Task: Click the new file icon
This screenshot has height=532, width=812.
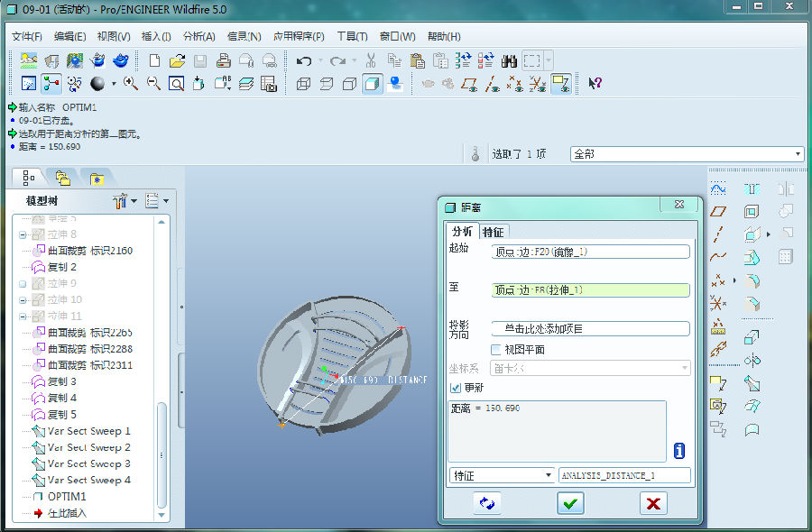Action: coord(154,61)
